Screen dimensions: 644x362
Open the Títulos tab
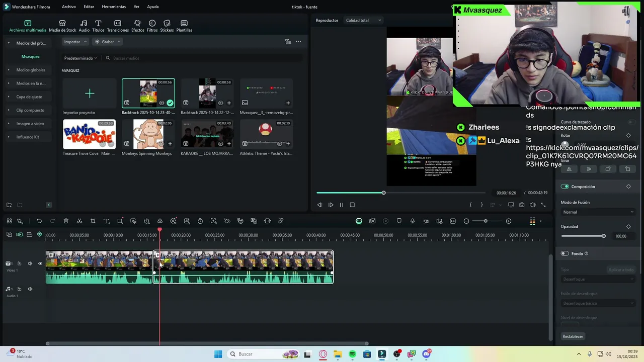click(98, 26)
